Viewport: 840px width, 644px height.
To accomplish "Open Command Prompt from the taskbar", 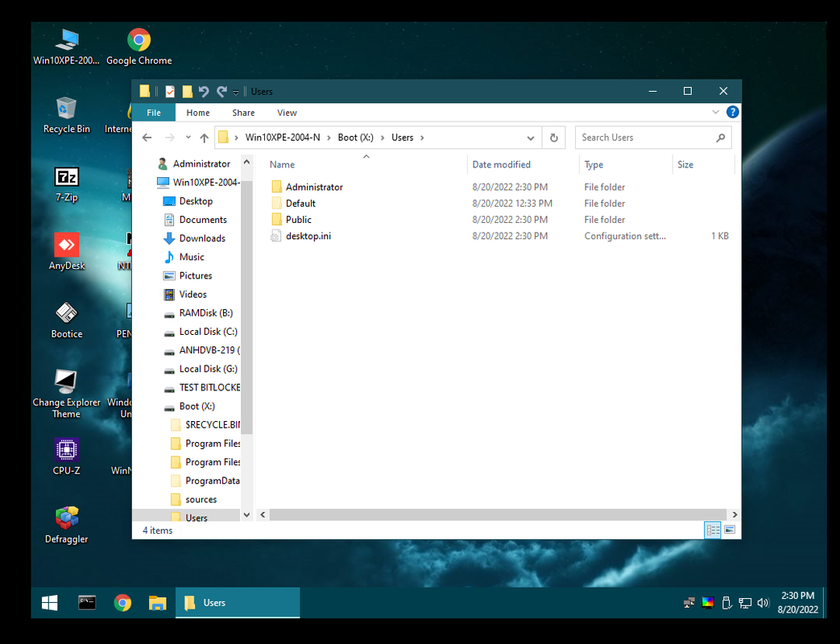I will point(87,603).
